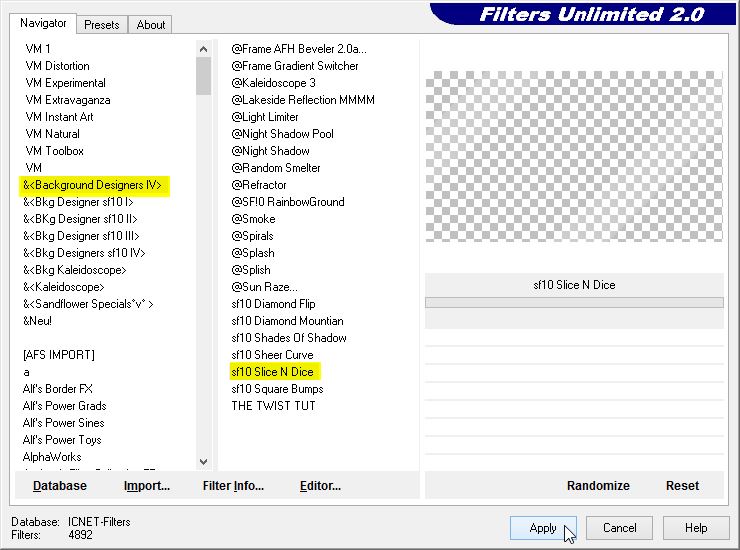
Task: Select &<Sandflower Specials°v° > category
Action: tap(88, 304)
